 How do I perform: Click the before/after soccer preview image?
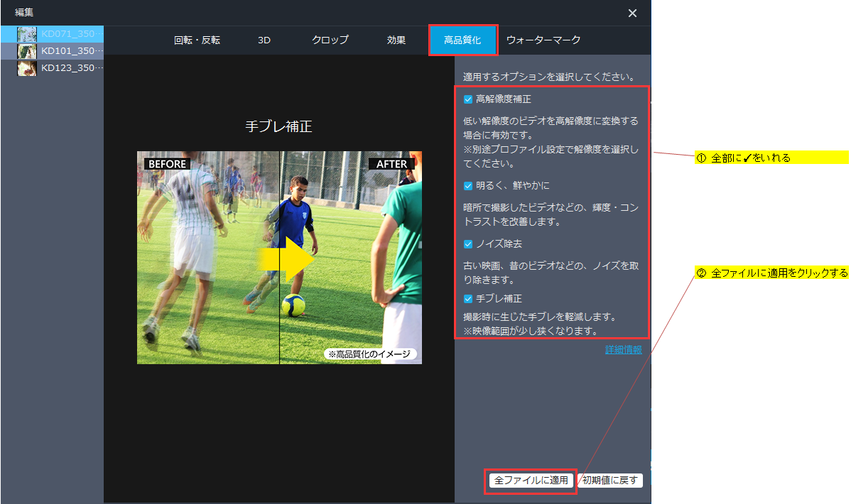coord(279,258)
